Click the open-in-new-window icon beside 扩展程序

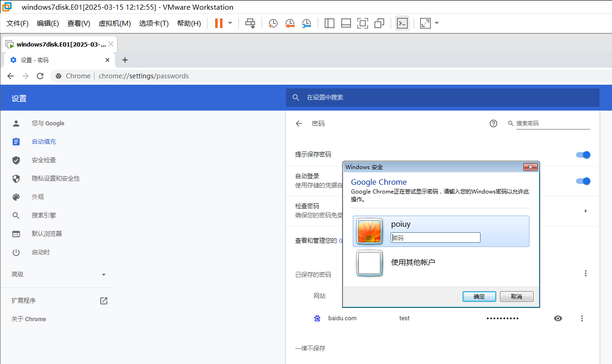(104, 301)
